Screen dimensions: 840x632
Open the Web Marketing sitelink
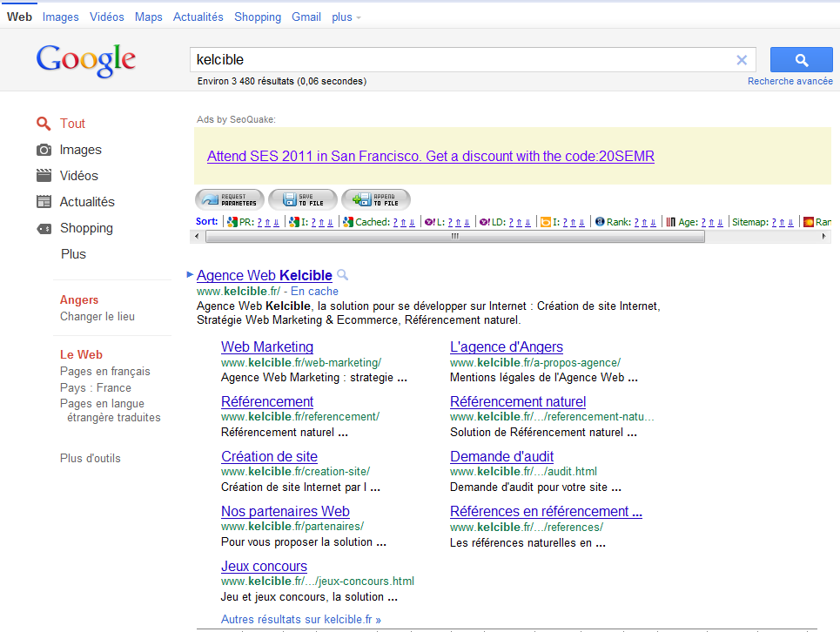coord(267,347)
